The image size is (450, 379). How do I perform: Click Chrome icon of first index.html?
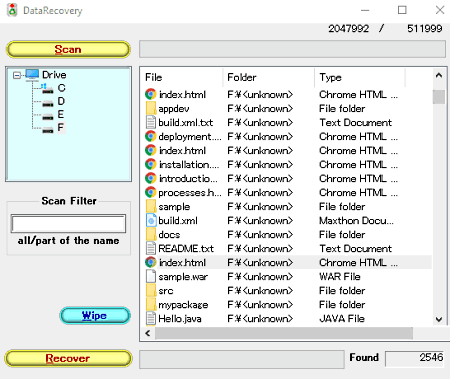pyautogui.click(x=151, y=94)
